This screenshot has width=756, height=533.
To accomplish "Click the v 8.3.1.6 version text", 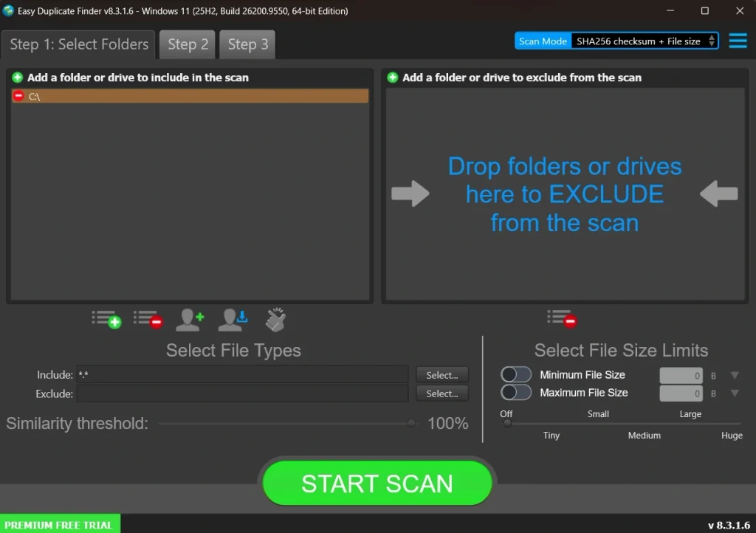I will [729, 525].
